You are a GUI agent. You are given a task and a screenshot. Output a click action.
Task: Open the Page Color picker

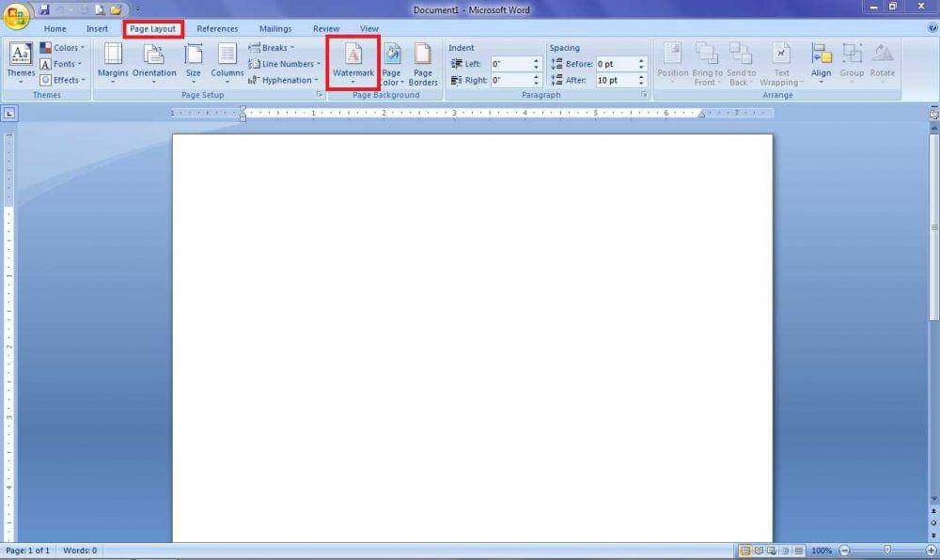coord(392,62)
